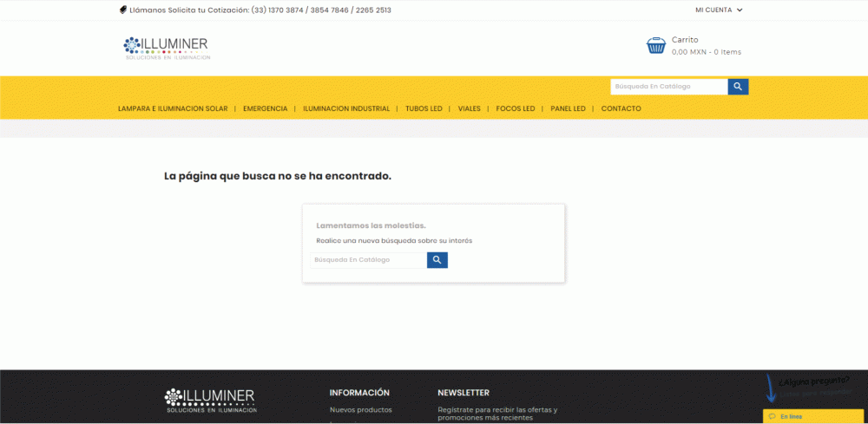Open Nuevos productos footer link

[361, 409]
